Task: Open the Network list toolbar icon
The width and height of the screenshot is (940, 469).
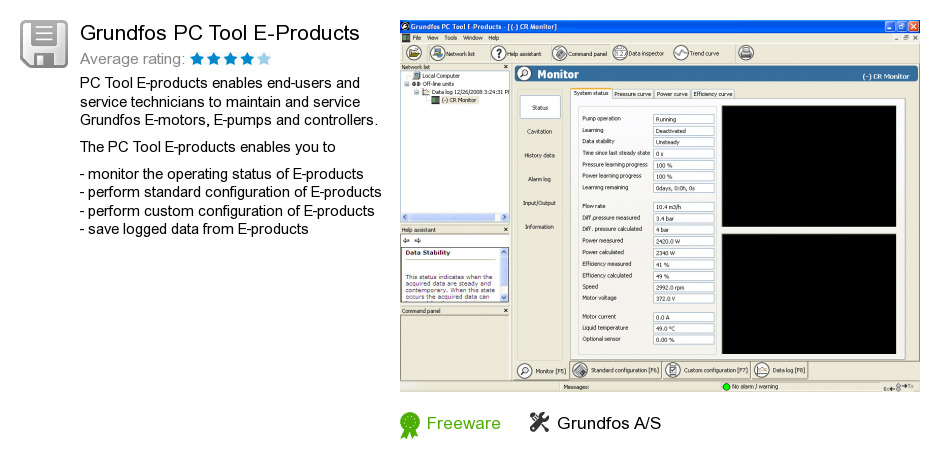Action: (437, 53)
